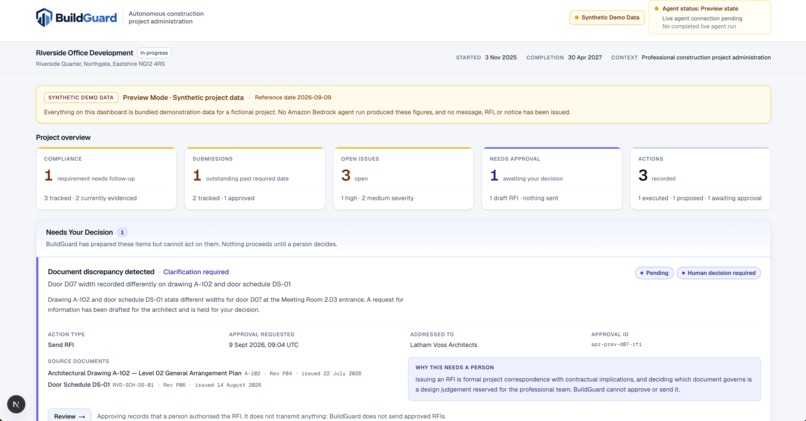This screenshot has width=806, height=421.
Task: Click the 9 Sept 2026, 09:04 UTC timestamp
Action: (264, 345)
